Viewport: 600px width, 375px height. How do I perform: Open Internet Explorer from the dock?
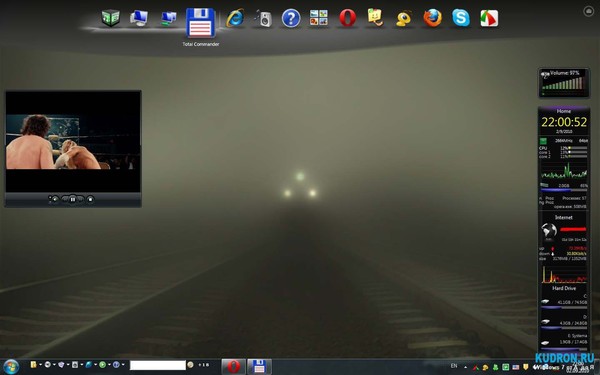[235, 18]
